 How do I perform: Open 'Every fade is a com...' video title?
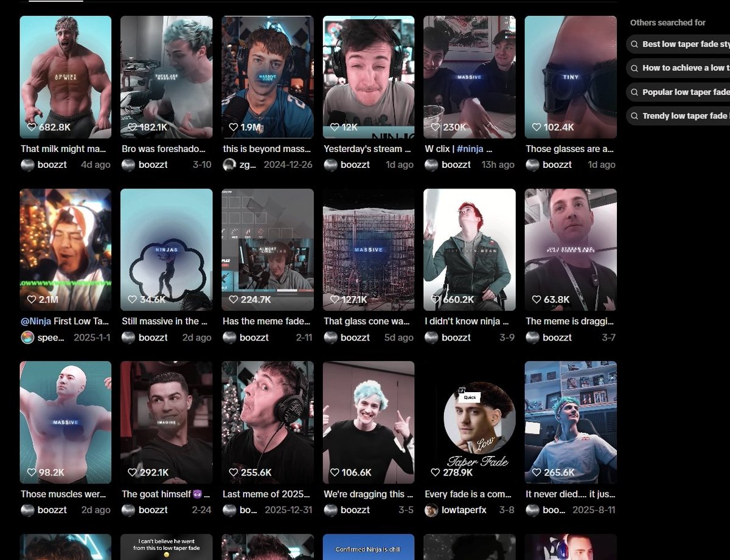pyautogui.click(x=467, y=494)
